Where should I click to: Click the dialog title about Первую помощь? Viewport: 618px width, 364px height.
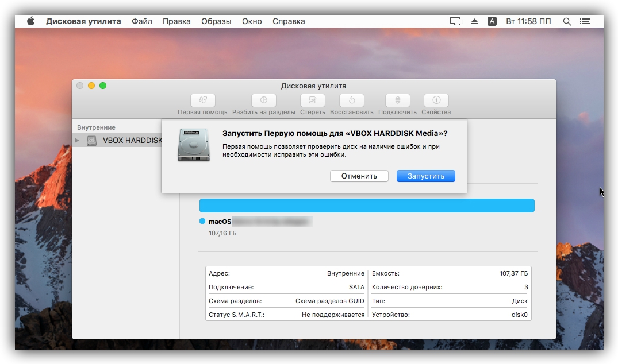[x=335, y=133]
